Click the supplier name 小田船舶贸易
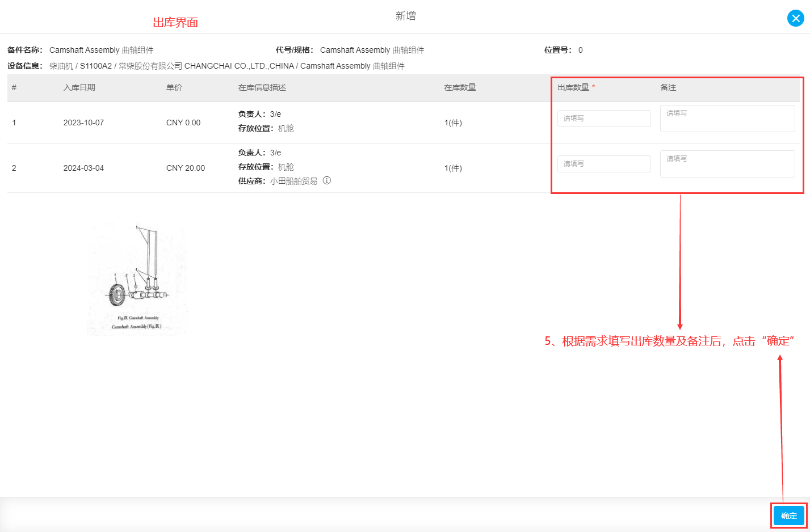Screen dimensions: 810x532 [x=294, y=181]
